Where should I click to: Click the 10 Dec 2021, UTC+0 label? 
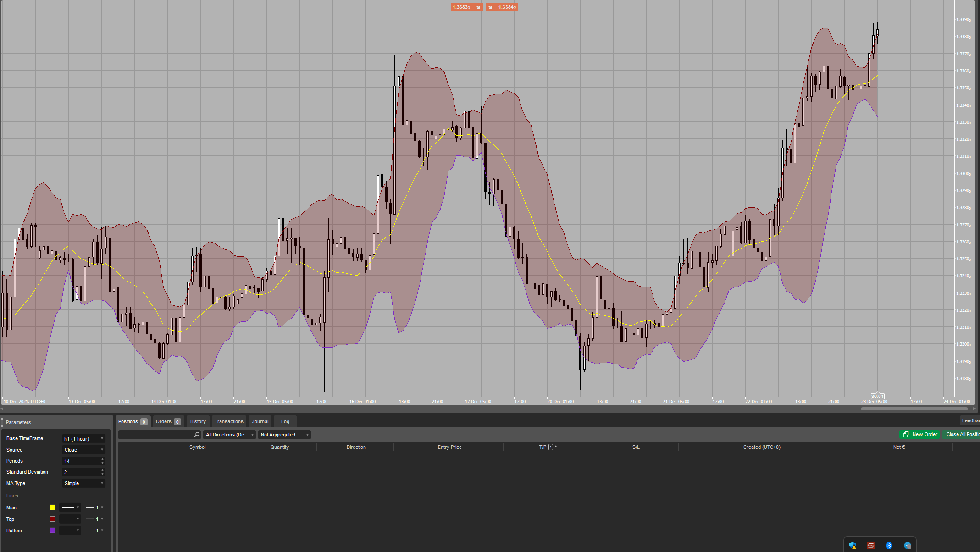tap(25, 402)
